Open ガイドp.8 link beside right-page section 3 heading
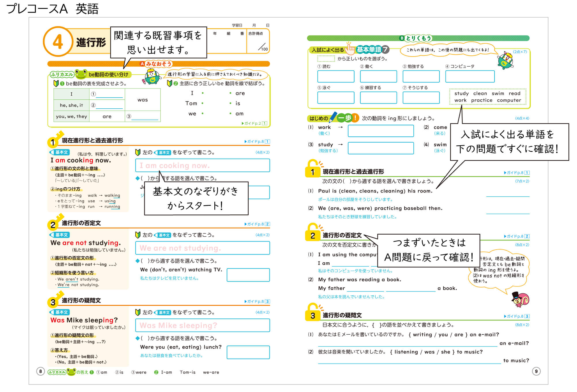 click(x=517, y=316)
